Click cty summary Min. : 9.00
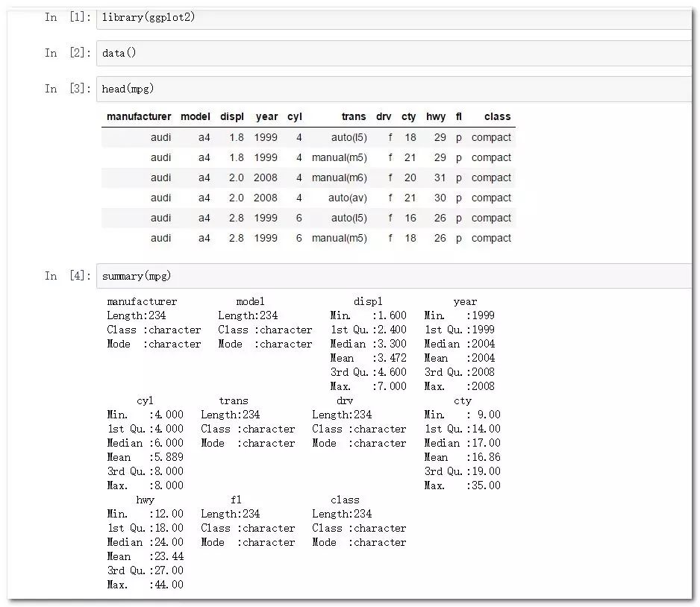 click(462, 415)
